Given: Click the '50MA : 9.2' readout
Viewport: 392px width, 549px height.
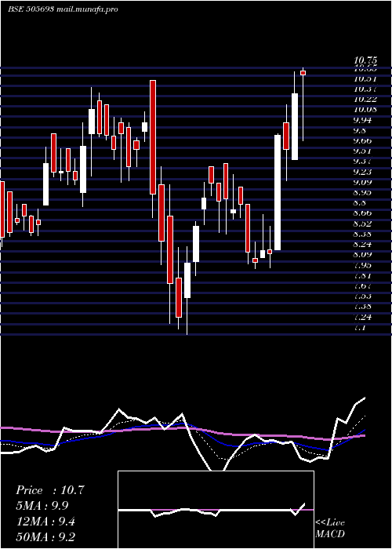Looking at the screenshot, I should coord(45,536).
